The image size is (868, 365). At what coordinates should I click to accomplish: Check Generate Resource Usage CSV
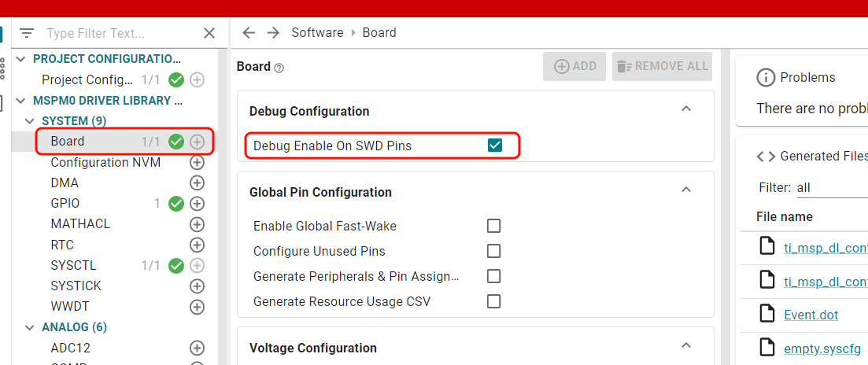tap(493, 301)
